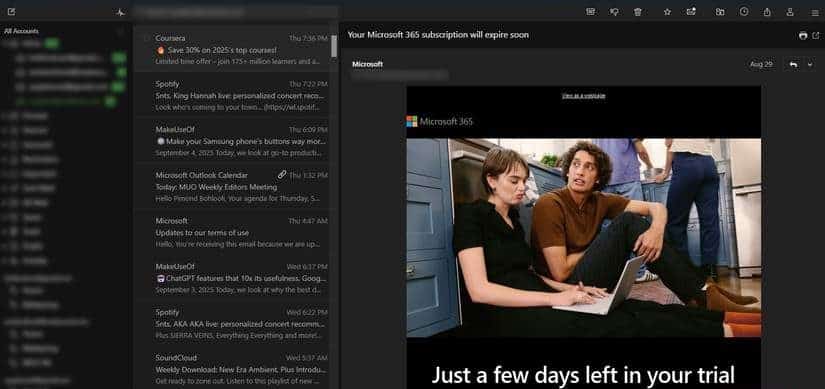This screenshot has height=389, width=825.
Task: Open the hamburger application menu
Action: tap(814, 12)
